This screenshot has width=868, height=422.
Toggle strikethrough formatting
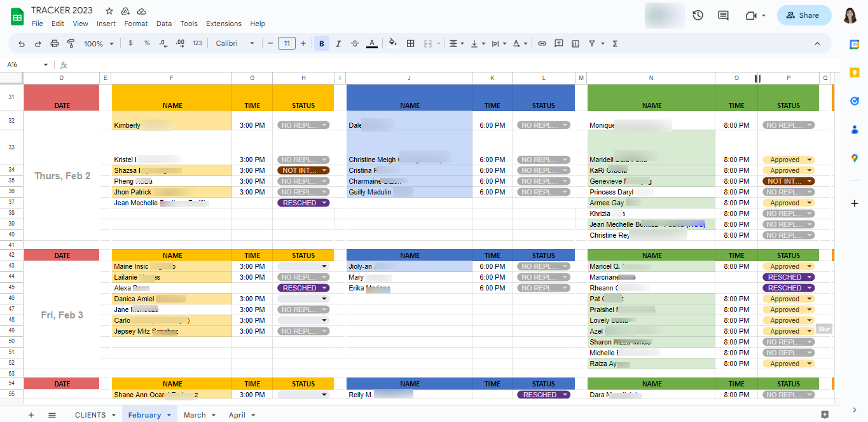355,44
